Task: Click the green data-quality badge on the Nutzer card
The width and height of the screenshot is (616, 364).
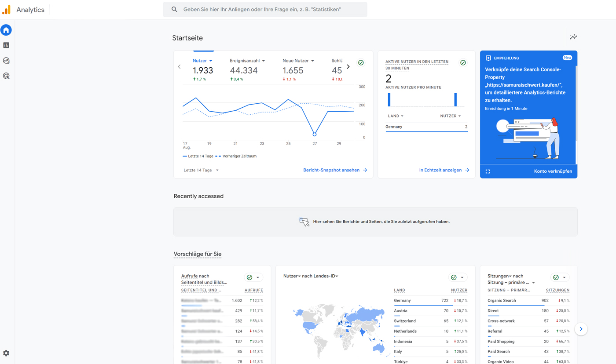Action: coord(361,62)
